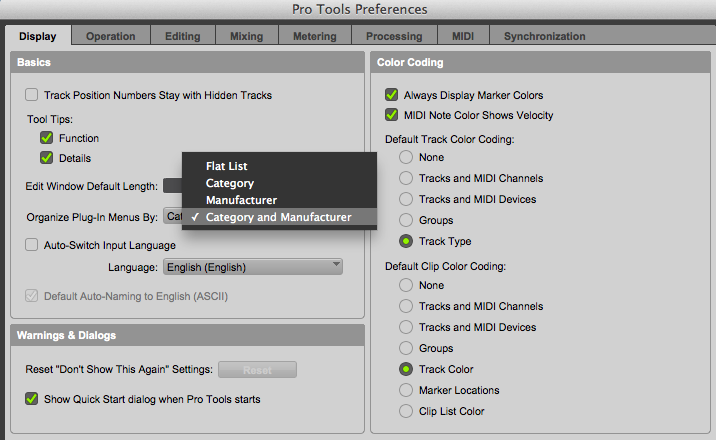
Task: Open the Synchronization tab
Action: [x=544, y=36]
